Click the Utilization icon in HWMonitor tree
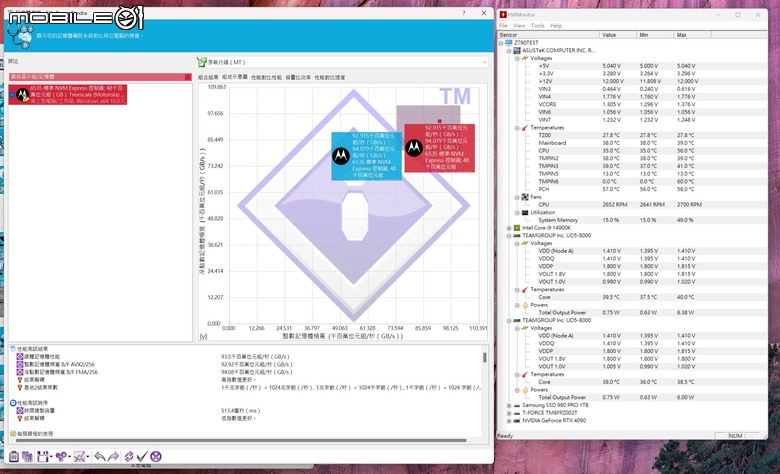 coord(525,212)
